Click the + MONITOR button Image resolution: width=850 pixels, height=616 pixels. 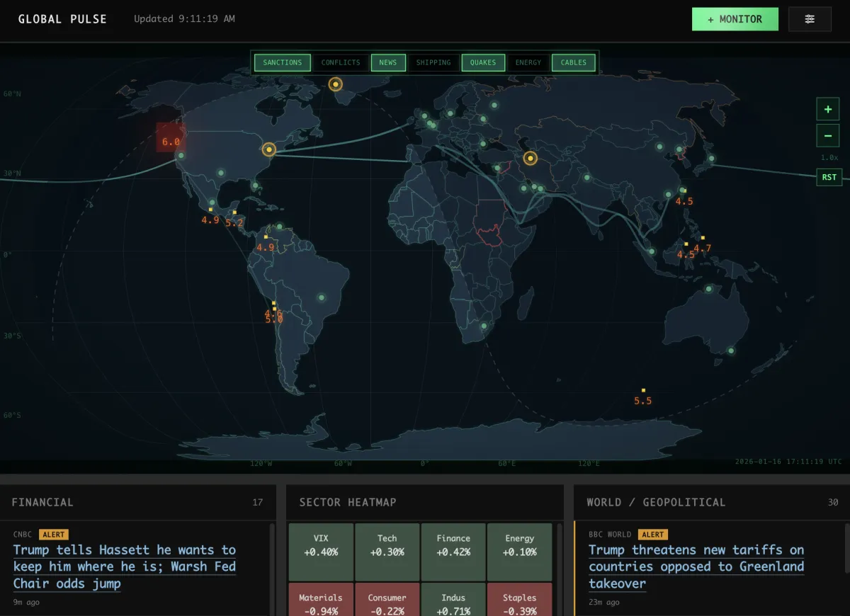[735, 19]
